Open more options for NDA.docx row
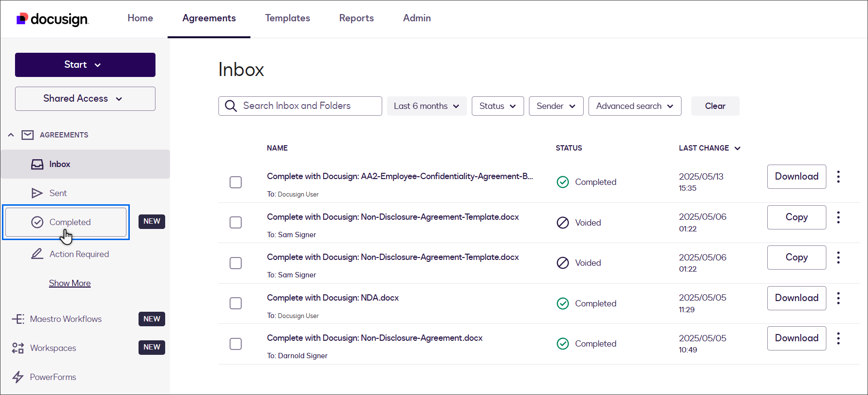The width and height of the screenshot is (868, 395). click(838, 298)
